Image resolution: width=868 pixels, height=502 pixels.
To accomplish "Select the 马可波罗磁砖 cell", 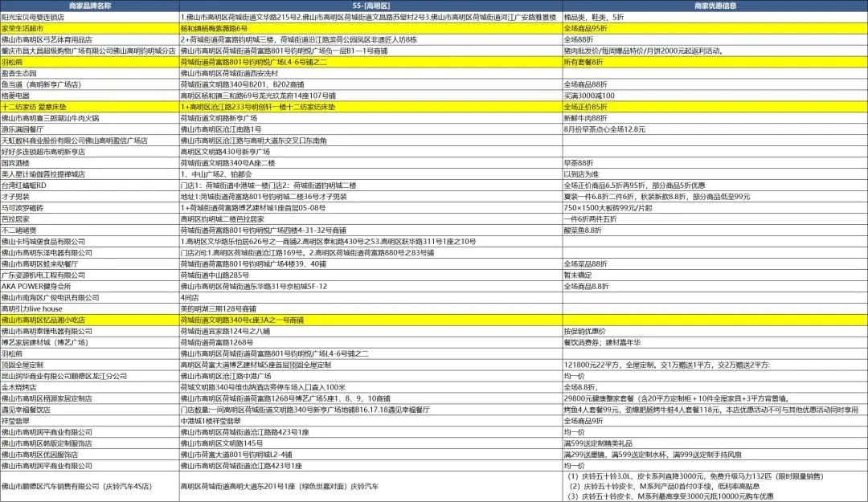I will pos(90,208).
